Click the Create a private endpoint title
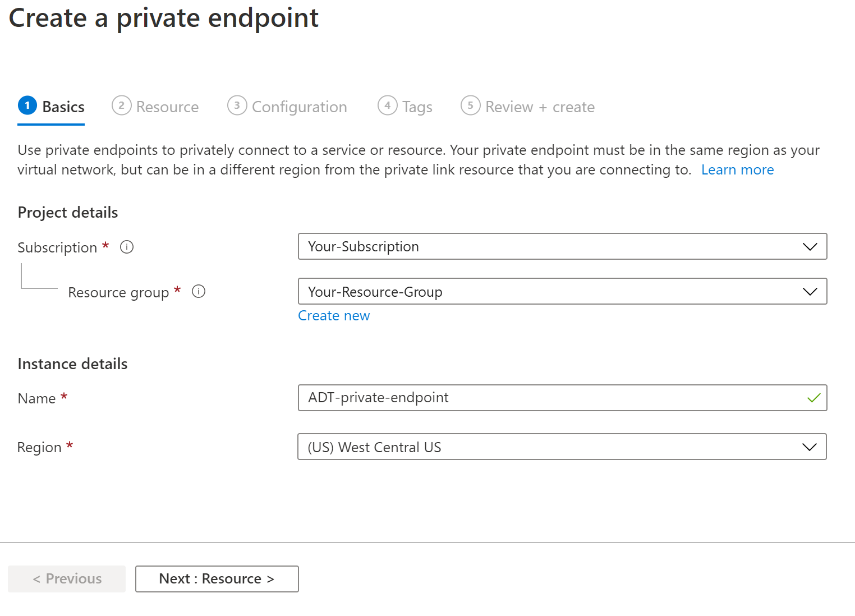The height and width of the screenshot is (616, 855). [x=164, y=19]
